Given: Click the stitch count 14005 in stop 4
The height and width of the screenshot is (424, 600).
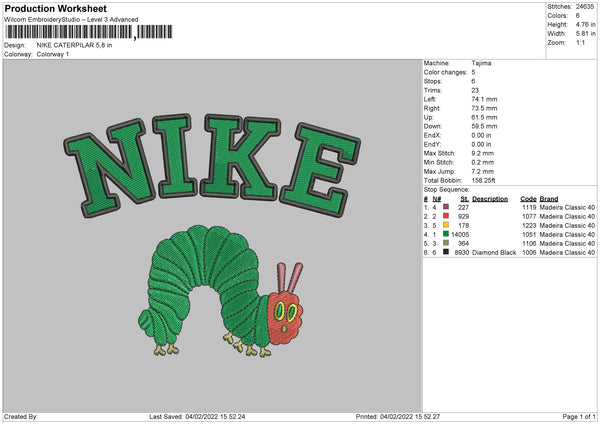Looking at the screenshot, I should point(460,235).
